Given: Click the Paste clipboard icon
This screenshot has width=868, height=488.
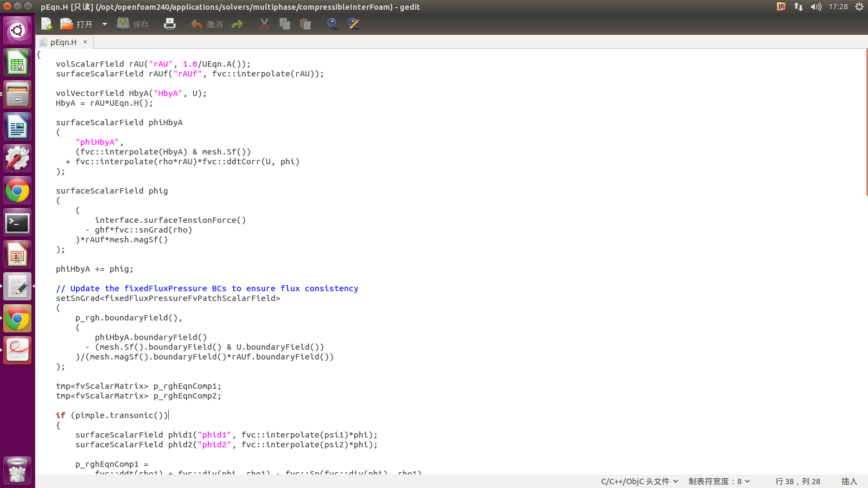Looking at the screenshot, I should (x=305, y=24).
